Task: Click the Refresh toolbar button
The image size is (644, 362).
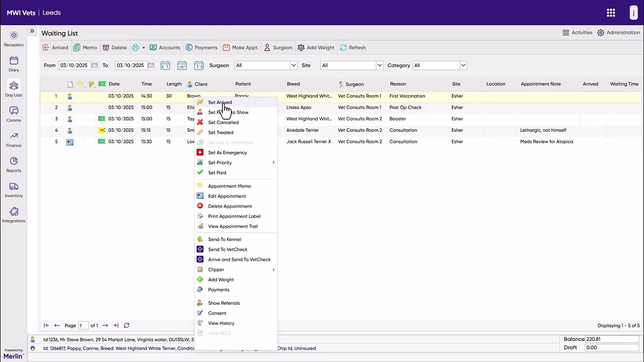Action: tap(353, 48)
